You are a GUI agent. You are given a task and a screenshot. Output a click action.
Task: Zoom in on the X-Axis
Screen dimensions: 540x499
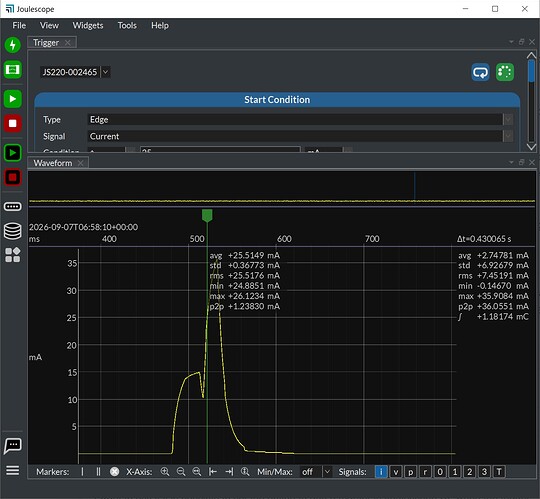pyautogui.click(x=165, y=472)
